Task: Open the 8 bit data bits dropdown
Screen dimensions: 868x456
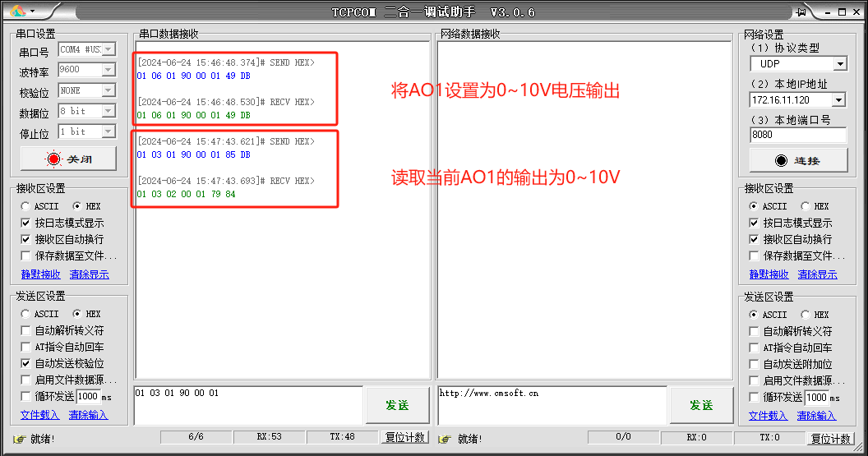Action: (x=108, y=111)
